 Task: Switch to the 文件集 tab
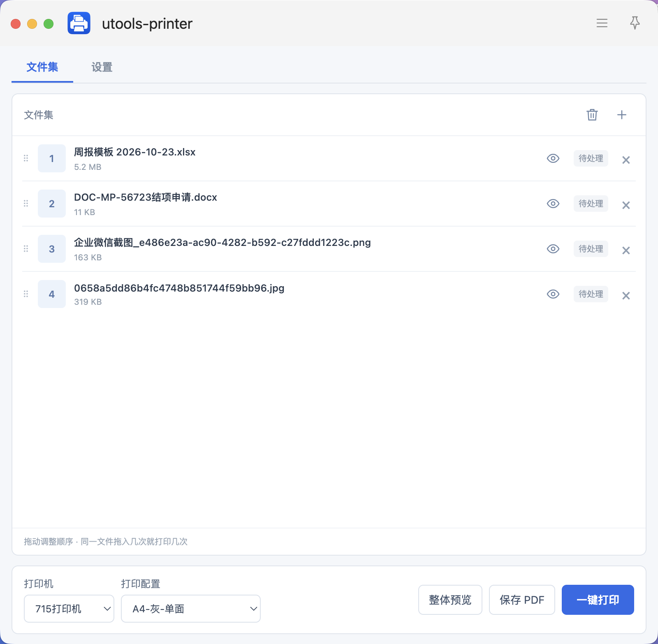42,67
